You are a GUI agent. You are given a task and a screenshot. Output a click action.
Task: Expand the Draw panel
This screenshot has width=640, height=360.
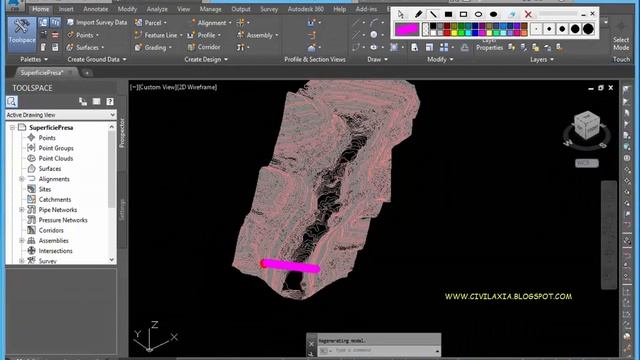[x=377, y=60]
